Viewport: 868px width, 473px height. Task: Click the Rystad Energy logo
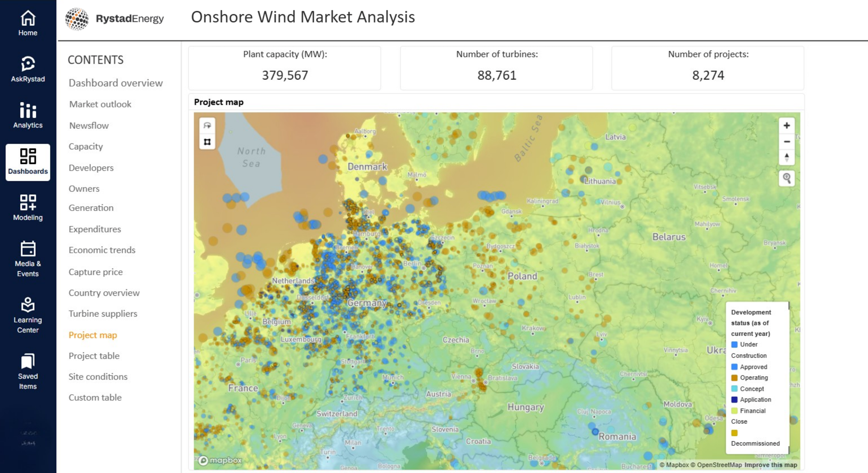(114, 18)
